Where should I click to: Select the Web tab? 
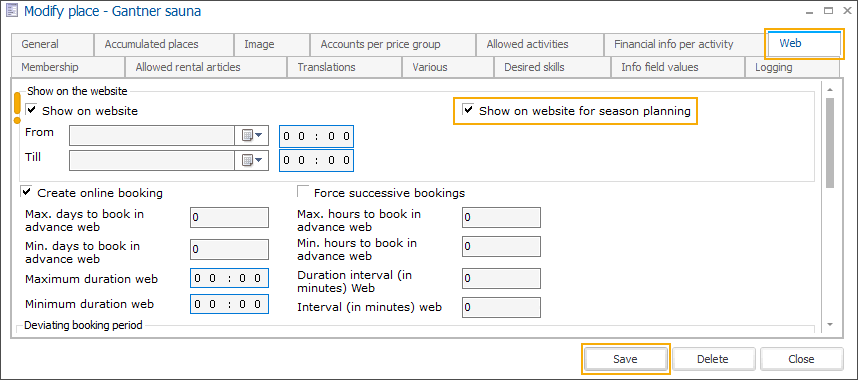point(804,43)
